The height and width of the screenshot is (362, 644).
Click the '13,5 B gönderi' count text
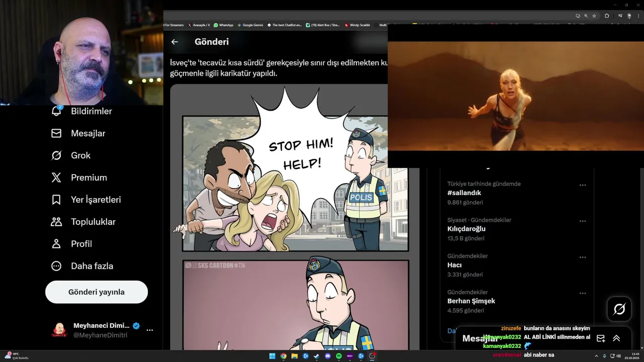[466, 238]
